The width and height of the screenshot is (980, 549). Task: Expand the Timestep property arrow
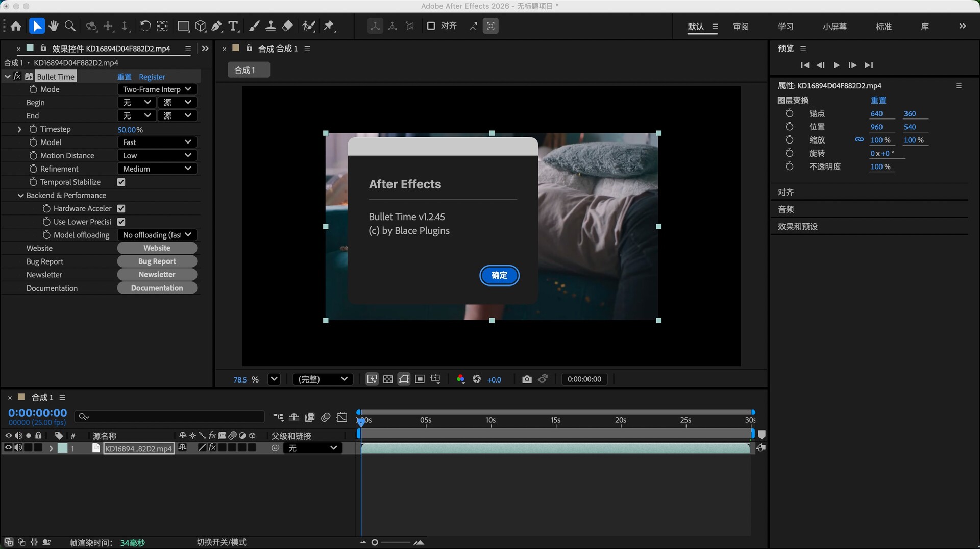pyautogui.click(x=19, y=129)
